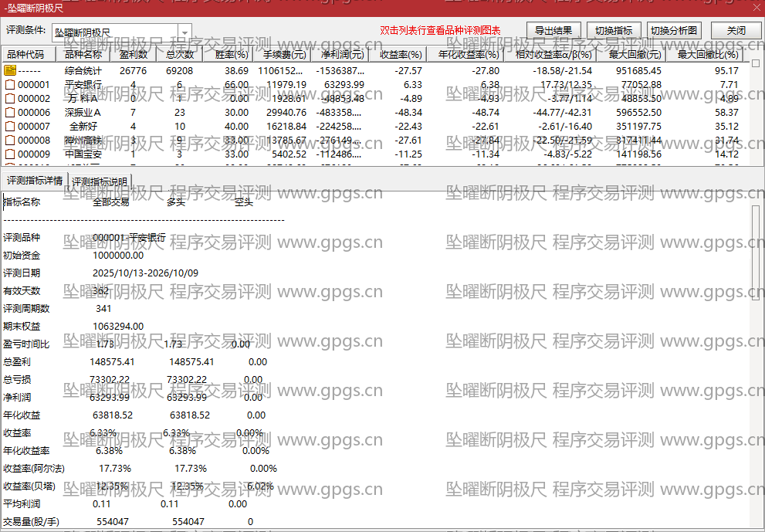Click the 收益率(阿尔法) label
This screenshot has width=765, height=532.
[x=34, y=469]
